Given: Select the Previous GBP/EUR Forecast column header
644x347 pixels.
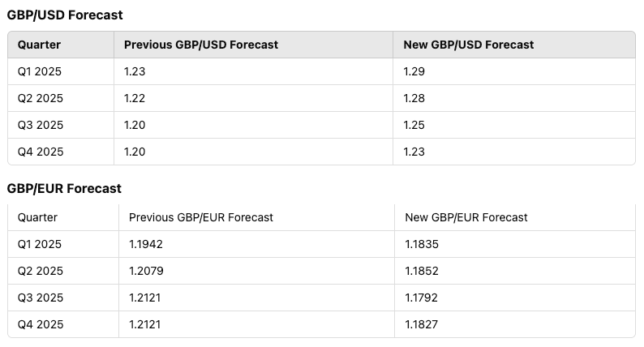Looking at the screenshot, I should (201, 217).
